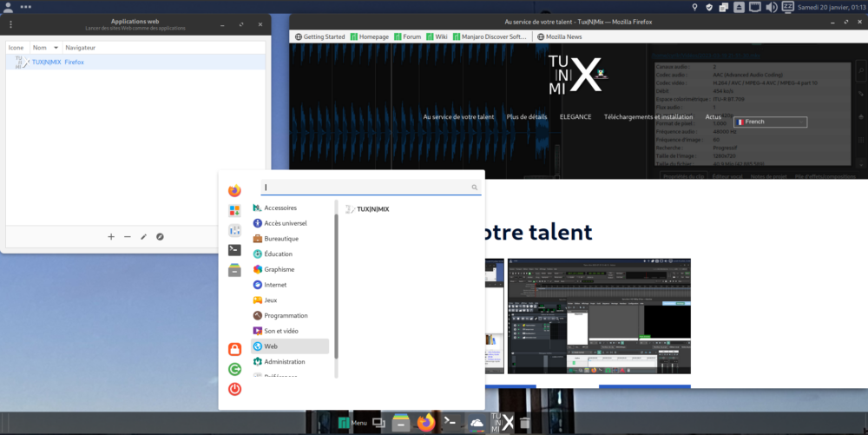Click the sleep inhibit 'zz' monitor icon
This screenshot has width=868, height=435.
click(788, 7)
